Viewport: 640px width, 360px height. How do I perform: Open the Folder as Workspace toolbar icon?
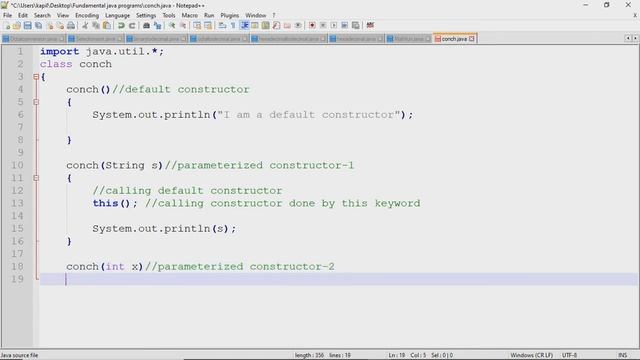point(287,25)
